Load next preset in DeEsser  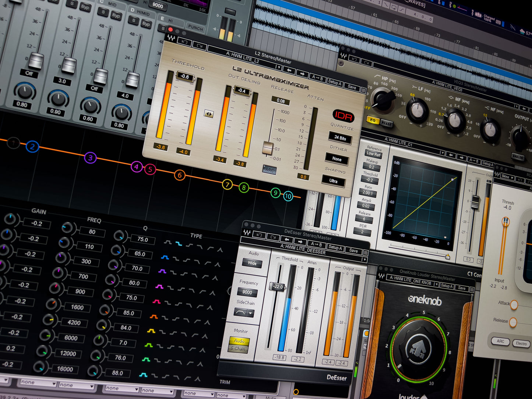(300, 242)
